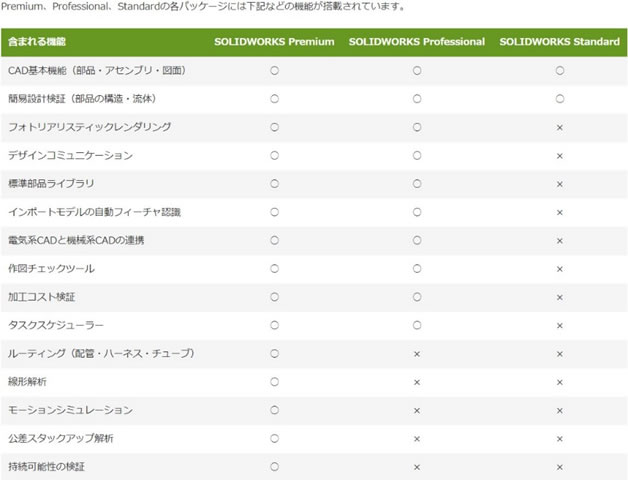Click the SOLIDWORKS Professional column header
The width and height of the screenshot is (628, 480).
tap(417, 42)
